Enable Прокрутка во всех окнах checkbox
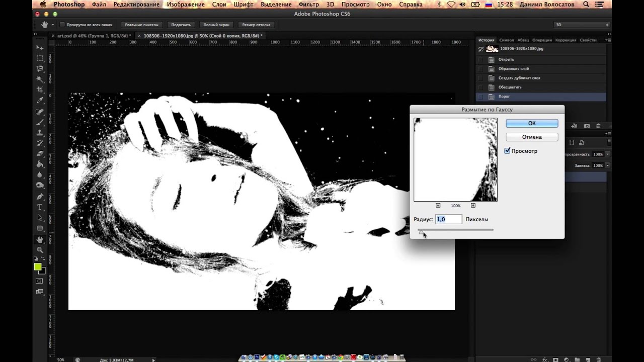 pos(62,25)
